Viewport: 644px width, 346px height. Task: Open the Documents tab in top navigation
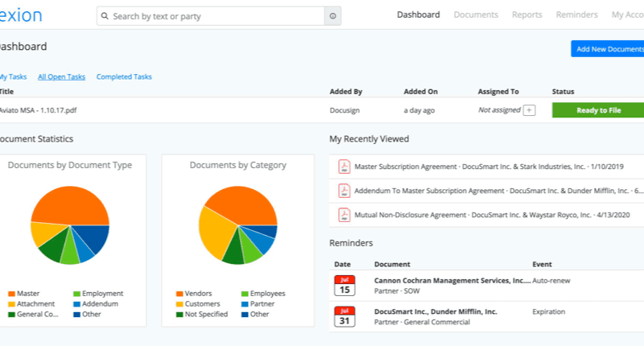[x=476, y=14]
